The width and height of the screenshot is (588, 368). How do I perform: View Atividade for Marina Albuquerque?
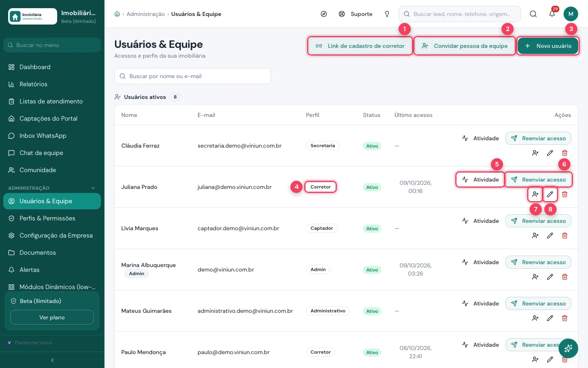click(x=480, y=262)
